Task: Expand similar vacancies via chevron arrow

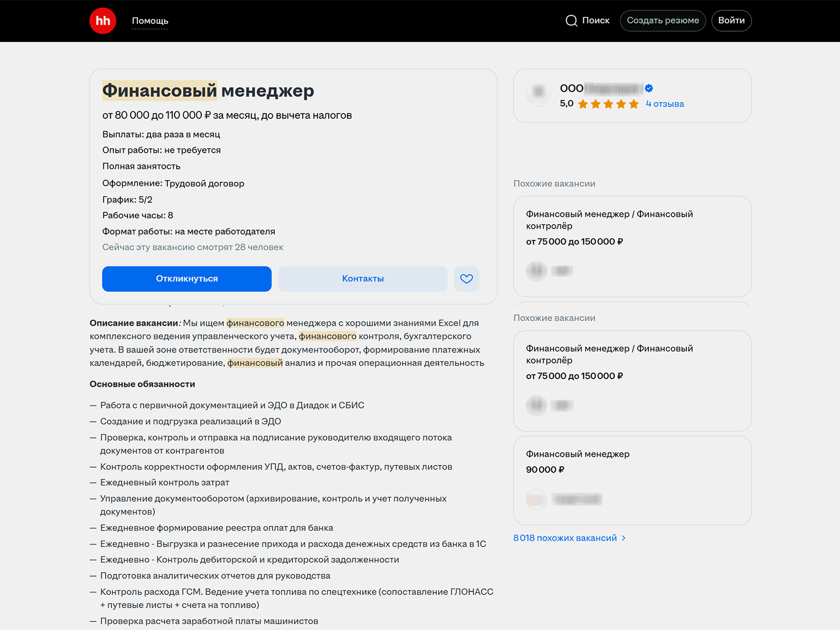Action: (624, 538)
